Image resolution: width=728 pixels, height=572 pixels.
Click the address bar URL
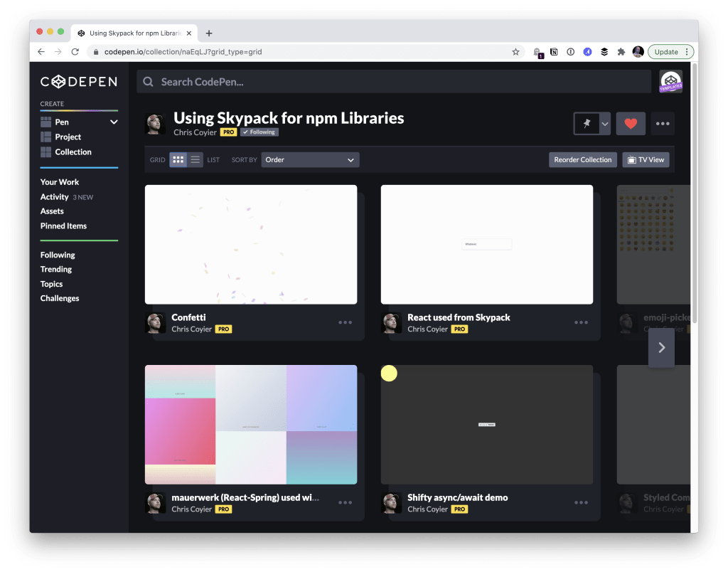point(183,52)
